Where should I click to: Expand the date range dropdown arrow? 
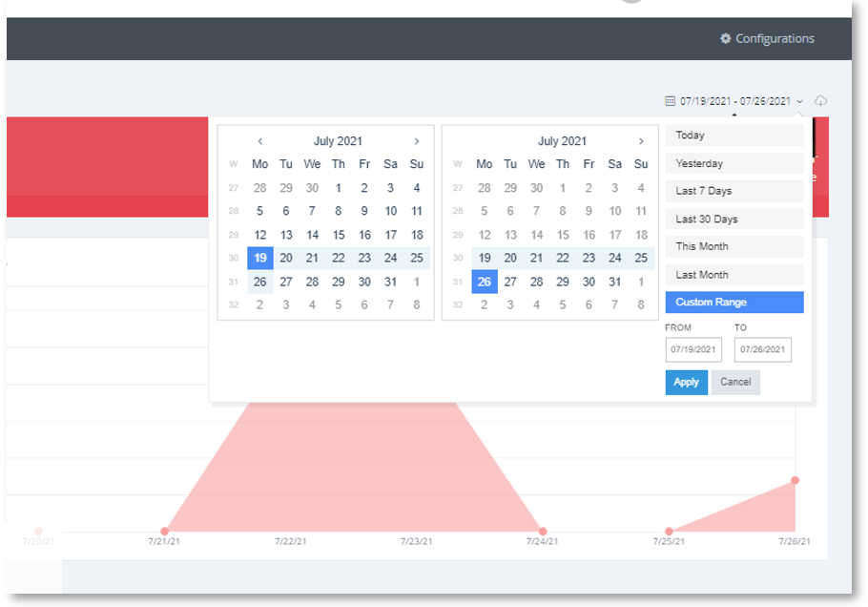[799, 101]
